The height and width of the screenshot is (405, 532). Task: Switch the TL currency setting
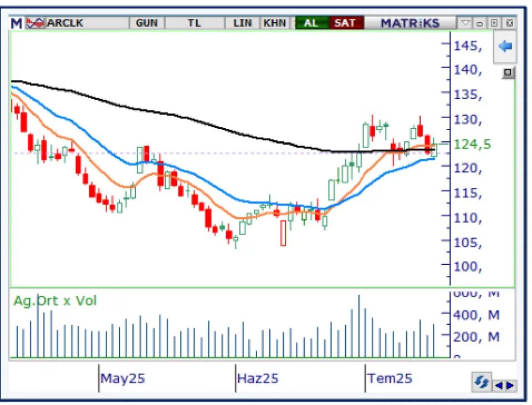point(195,23)
